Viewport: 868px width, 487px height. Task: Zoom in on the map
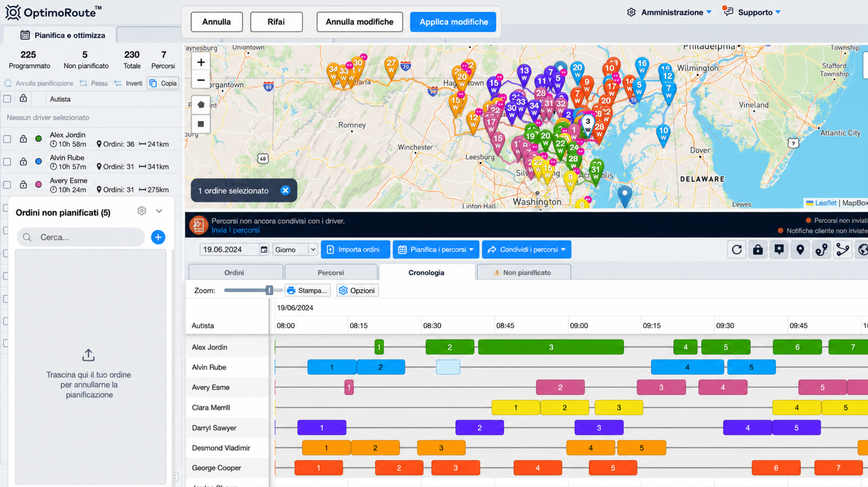pyautogui.click(x=201, y=62)
